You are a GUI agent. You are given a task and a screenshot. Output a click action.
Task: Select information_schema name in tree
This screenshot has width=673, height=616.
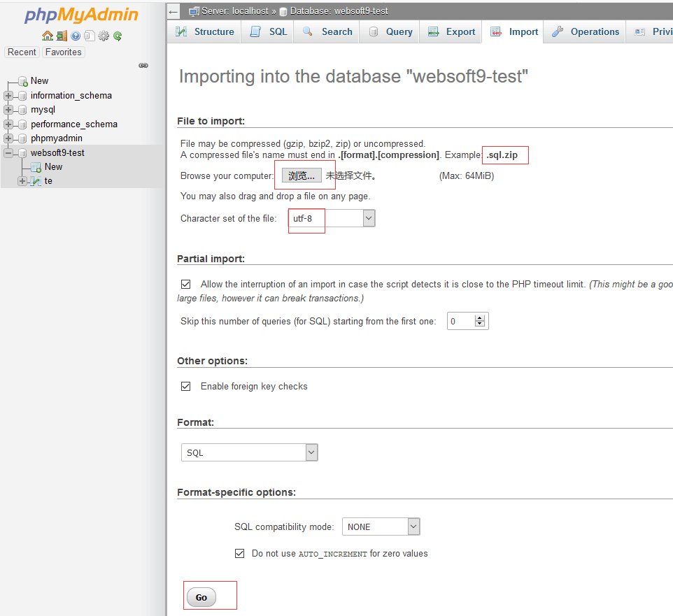pos(71,96)
